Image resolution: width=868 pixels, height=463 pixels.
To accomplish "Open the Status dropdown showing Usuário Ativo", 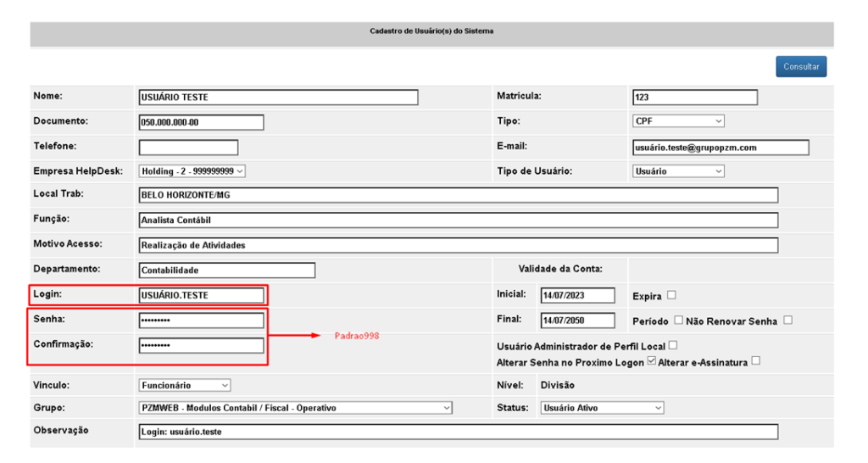I will [x=602, y=408].
